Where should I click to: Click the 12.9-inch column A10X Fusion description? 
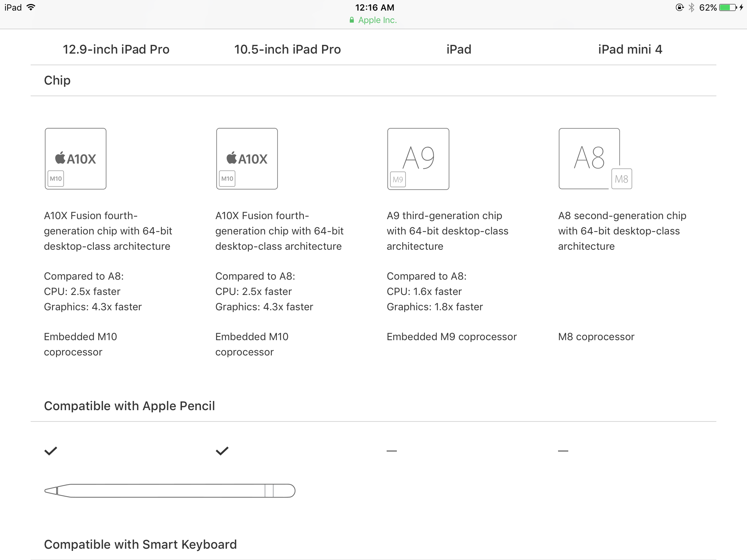108,231
